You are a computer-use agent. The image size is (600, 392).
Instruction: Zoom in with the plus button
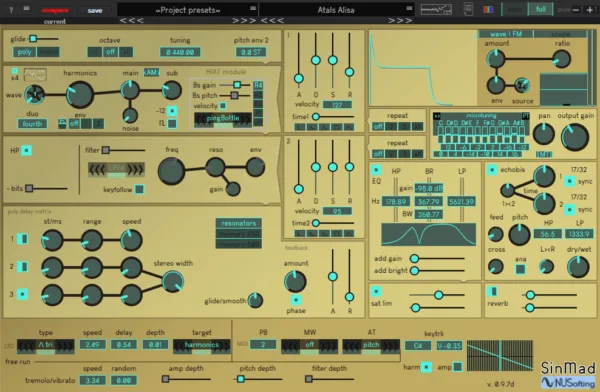click(590, 10)
